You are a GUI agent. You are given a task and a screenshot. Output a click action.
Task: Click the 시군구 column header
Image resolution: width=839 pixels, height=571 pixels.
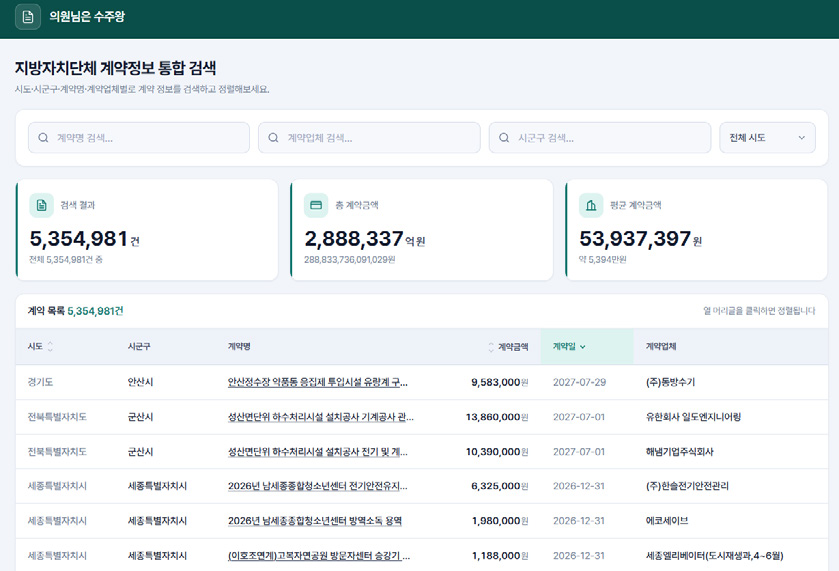coord(139,347)
